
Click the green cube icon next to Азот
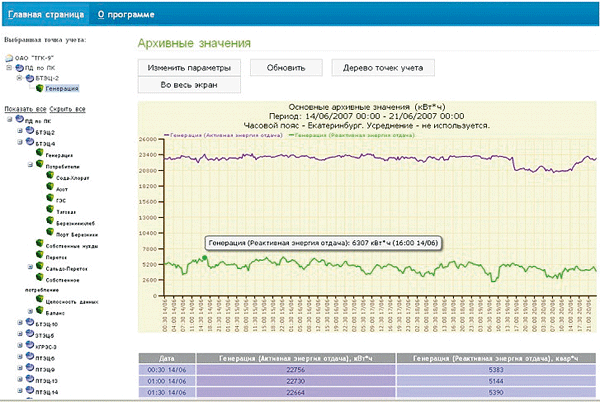coord(50,187)
